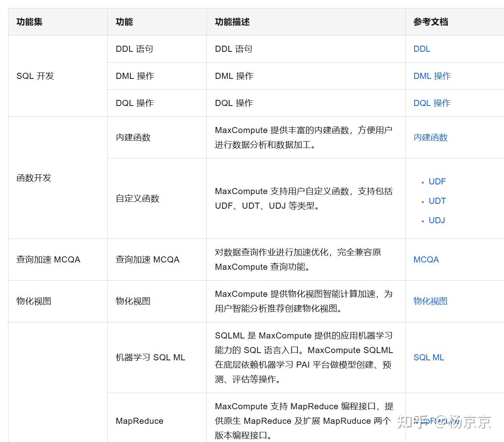The height and width of the screenshot is (442, 504).
Task: Open the MCQA reference link
Action: (426, 259)
